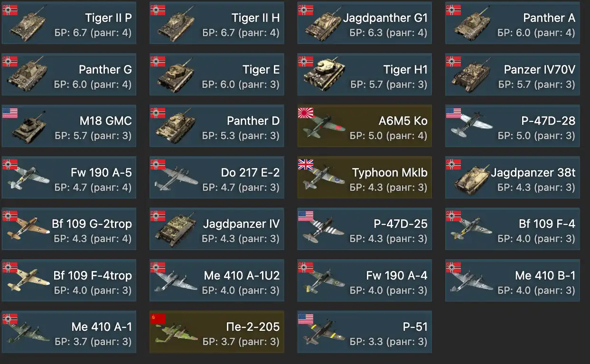Select the Fw 190 A-4 entry
Image resolution: width=590 pixels, height=364 pixels.
[x=365, y=280]
